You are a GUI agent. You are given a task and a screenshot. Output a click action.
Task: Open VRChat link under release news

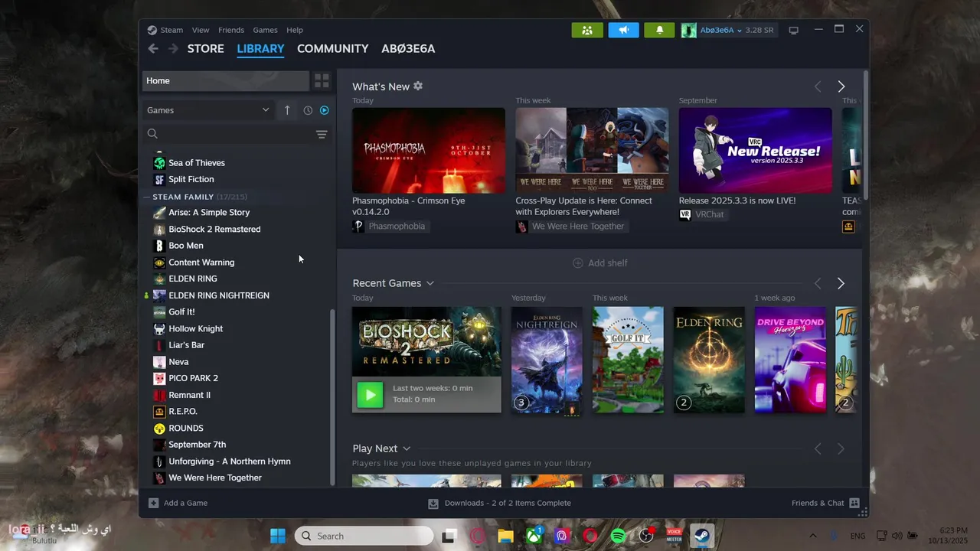(702, 214)
